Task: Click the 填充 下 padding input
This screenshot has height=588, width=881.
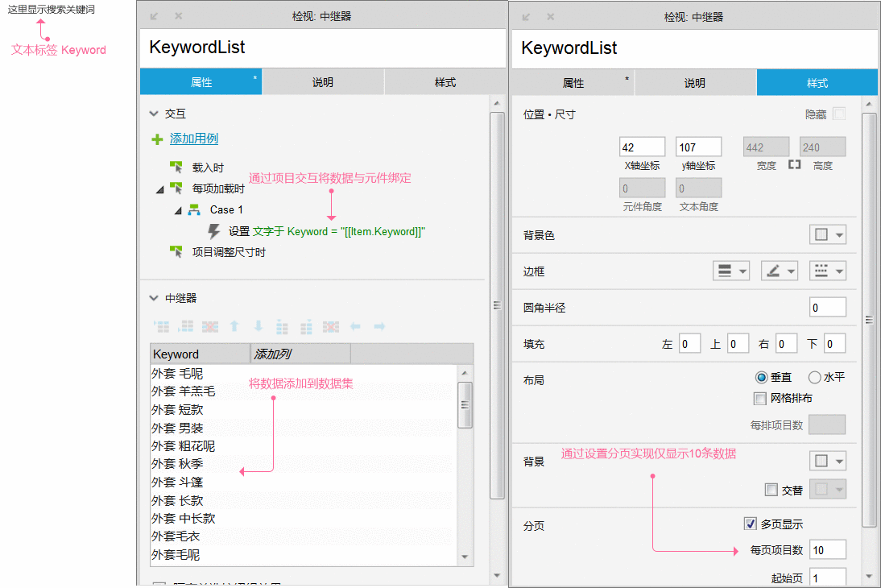Action: 835,343
